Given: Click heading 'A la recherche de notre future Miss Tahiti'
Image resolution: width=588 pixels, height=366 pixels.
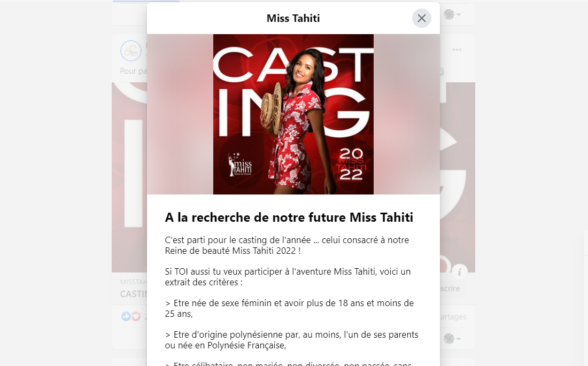Looking at the screenshot, I should 289,217.
